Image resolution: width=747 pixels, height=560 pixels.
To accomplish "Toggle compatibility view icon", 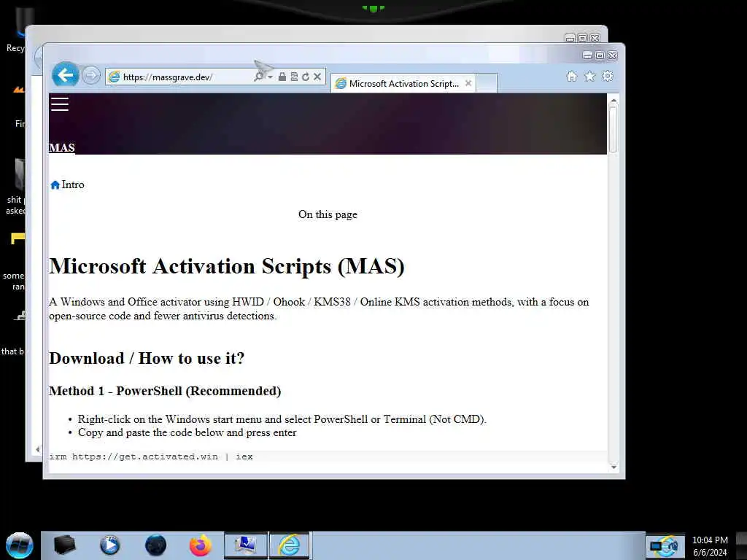I will (x=294, y=77).
